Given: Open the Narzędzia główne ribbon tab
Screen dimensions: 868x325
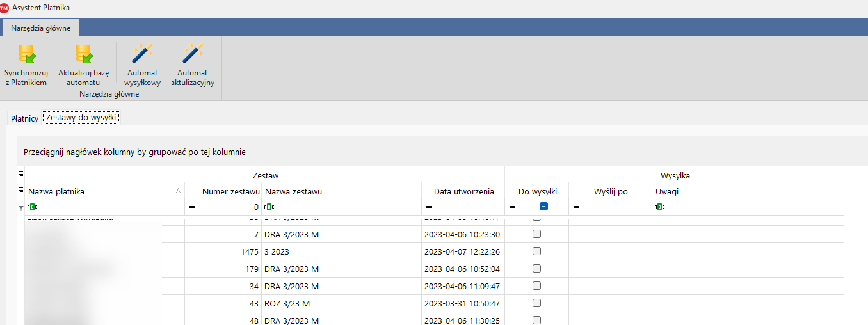Looking at the screenshot, I should pyautogui.click(x=41, y=28).
